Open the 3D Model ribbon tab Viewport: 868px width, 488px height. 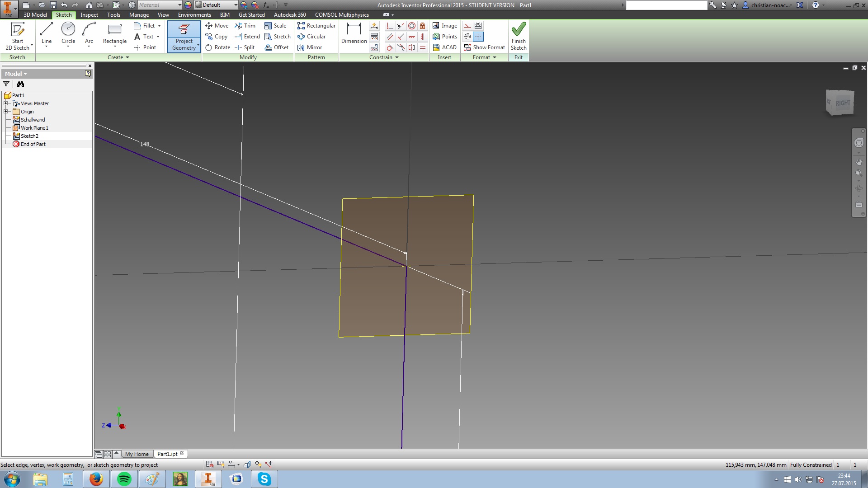(35, 15)
